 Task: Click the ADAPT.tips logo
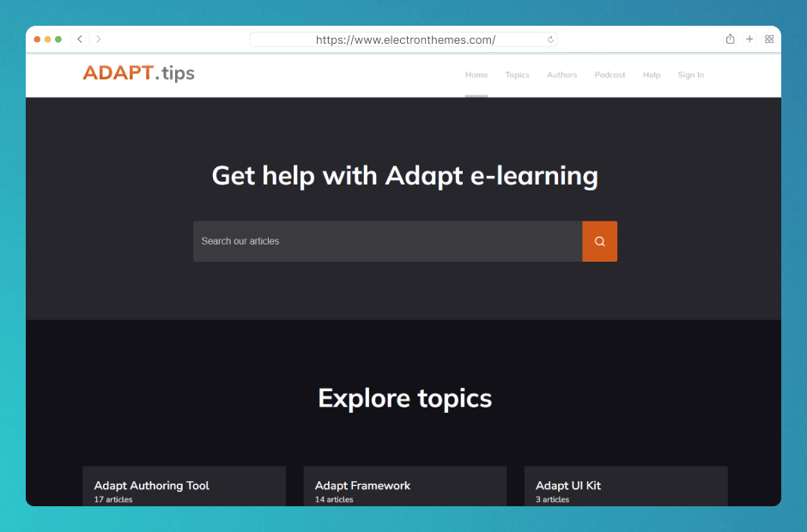[138, 73]
